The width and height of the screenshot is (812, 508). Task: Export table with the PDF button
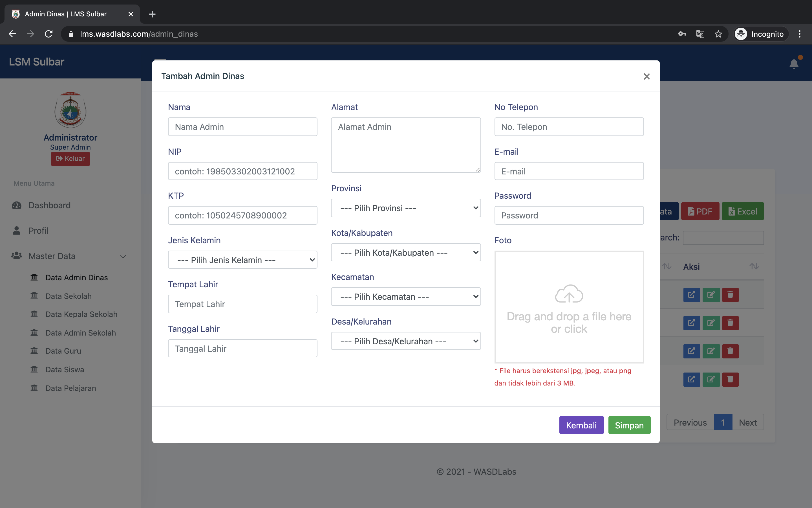pyautogui.click(x=700, y=211)
